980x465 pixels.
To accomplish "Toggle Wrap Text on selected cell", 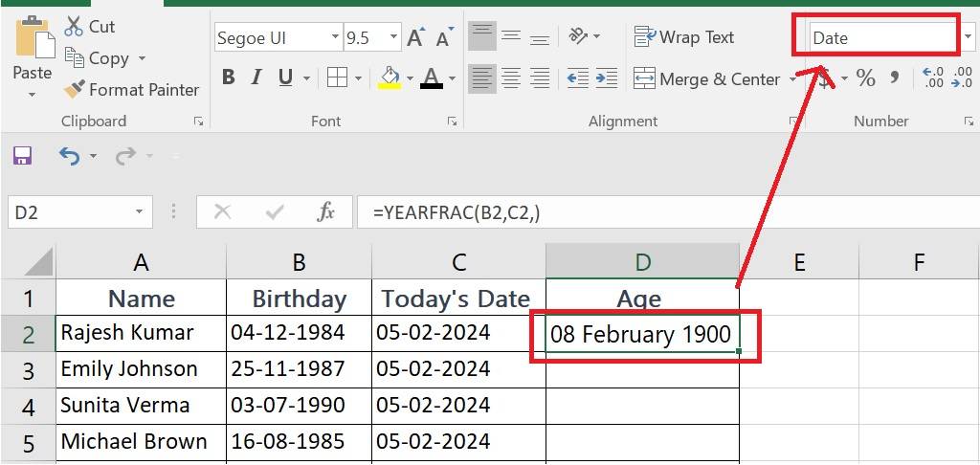I will click(684, 37).
